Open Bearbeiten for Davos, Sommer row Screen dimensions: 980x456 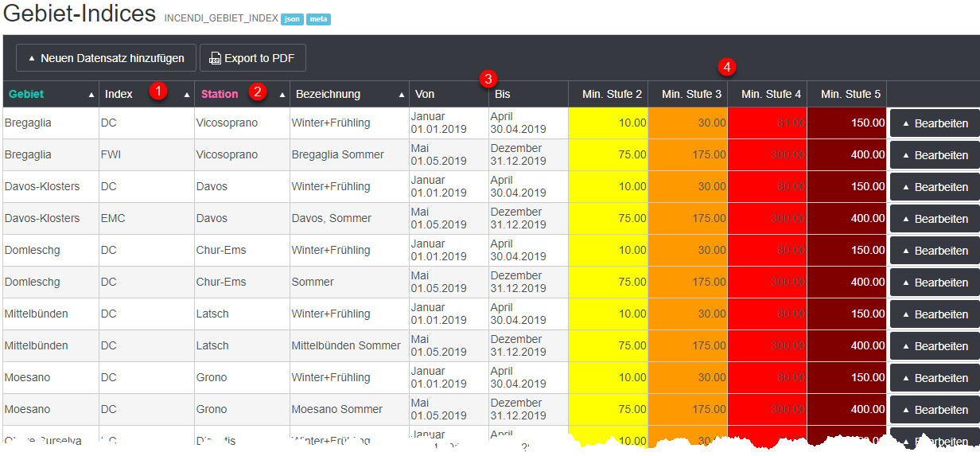[935, 219]
